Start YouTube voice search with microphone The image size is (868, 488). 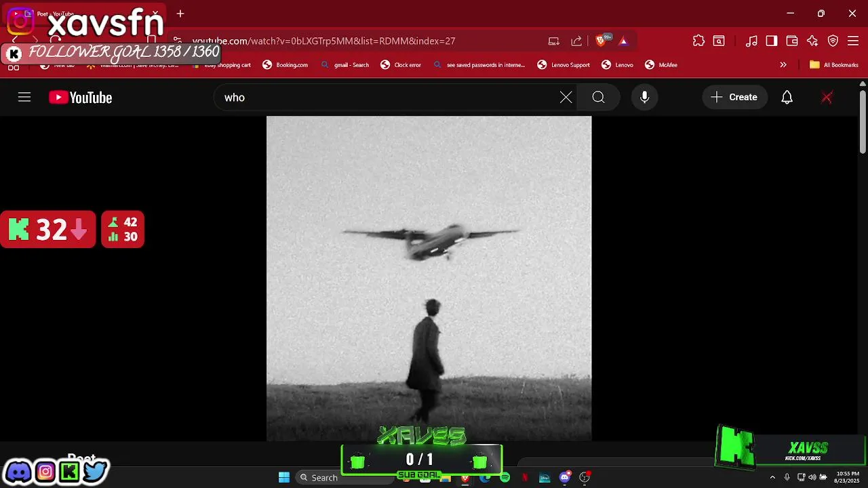(645, 98)
